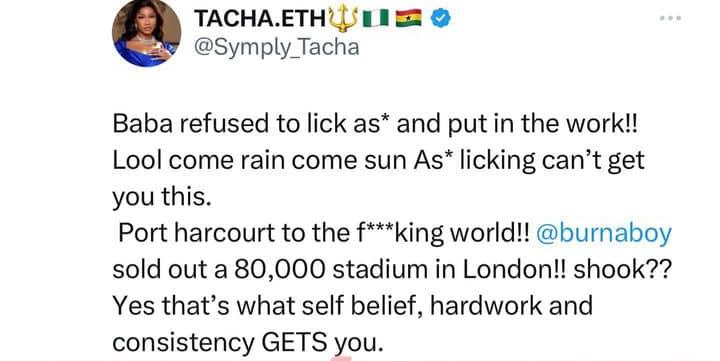Click the word 'consistency' on the last line

[x=184, y=343]
